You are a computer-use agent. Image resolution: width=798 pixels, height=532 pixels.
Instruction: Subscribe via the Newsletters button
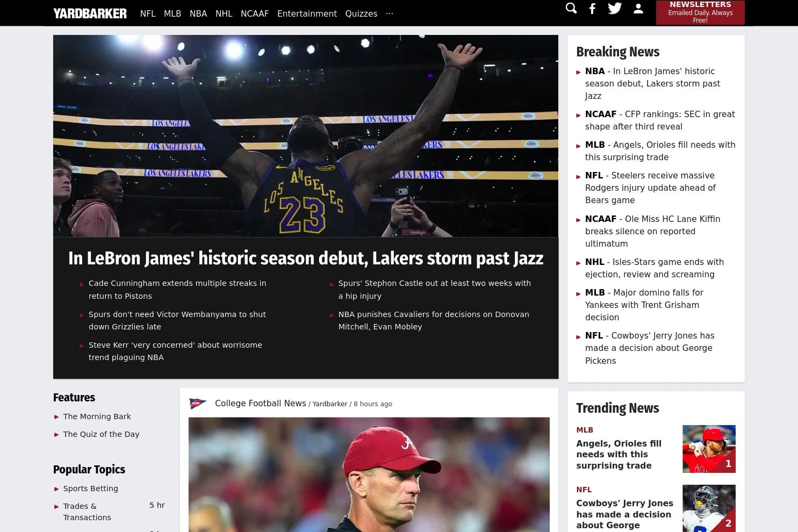pos(700,12)
